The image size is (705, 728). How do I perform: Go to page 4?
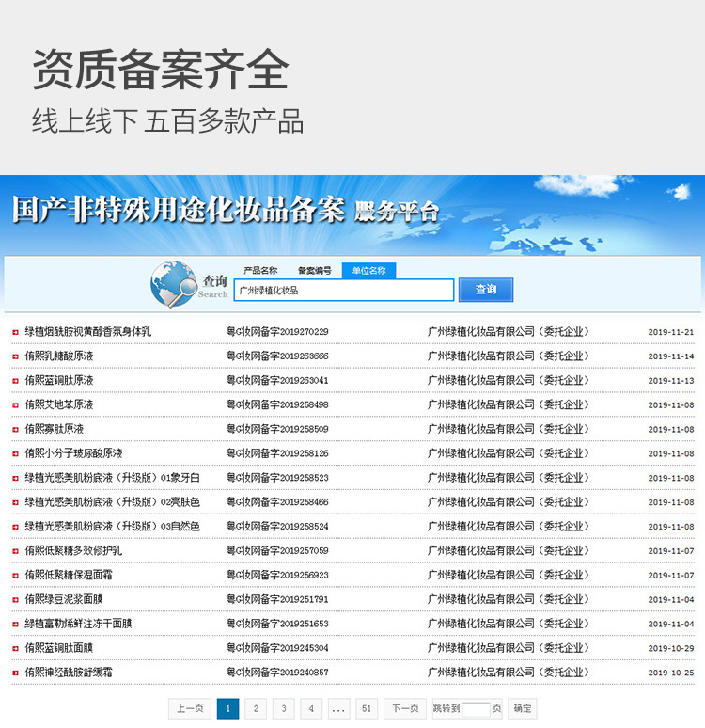point(311,708)
